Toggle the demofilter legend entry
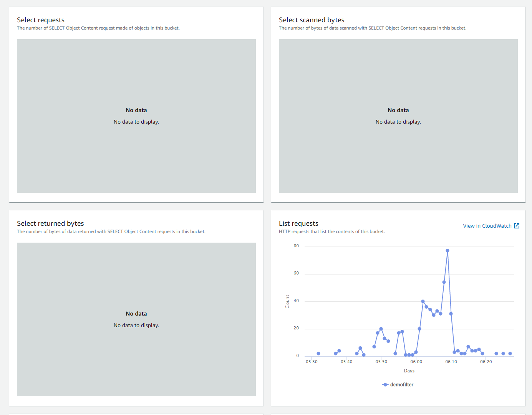This screenshot has height=415, width=532. (398, 385)
